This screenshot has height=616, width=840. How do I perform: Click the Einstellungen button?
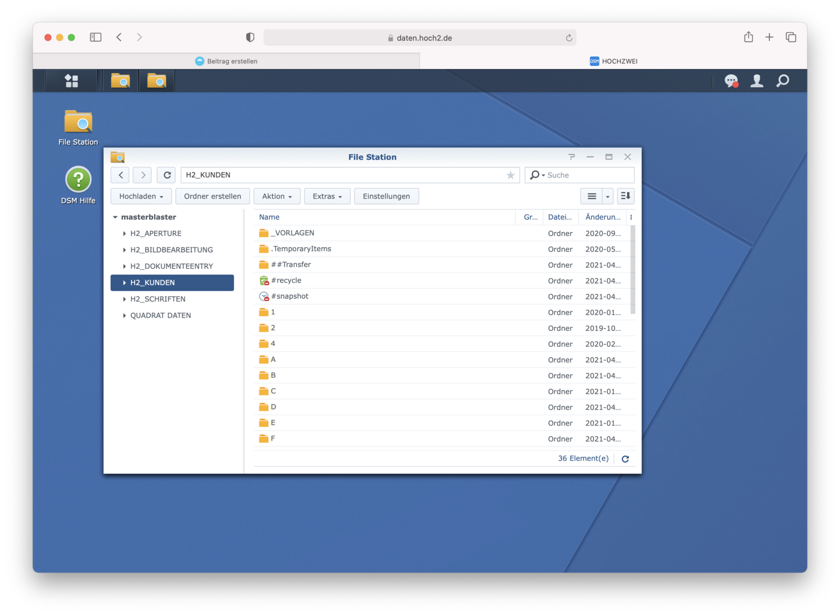click(386, 196)
